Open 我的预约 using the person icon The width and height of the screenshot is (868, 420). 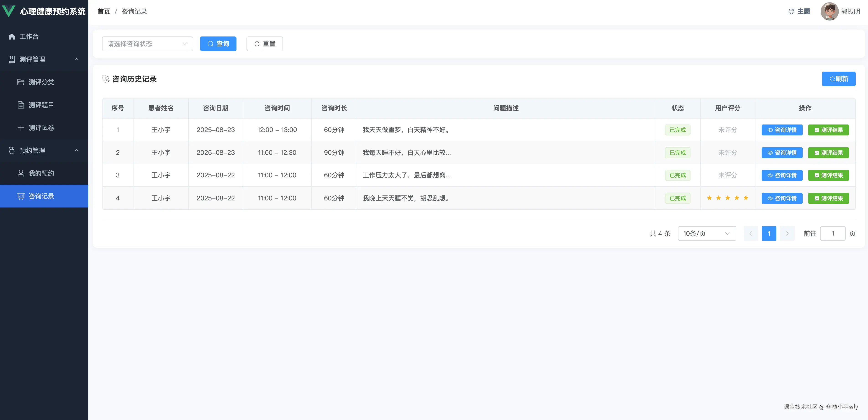coord(21,173)
